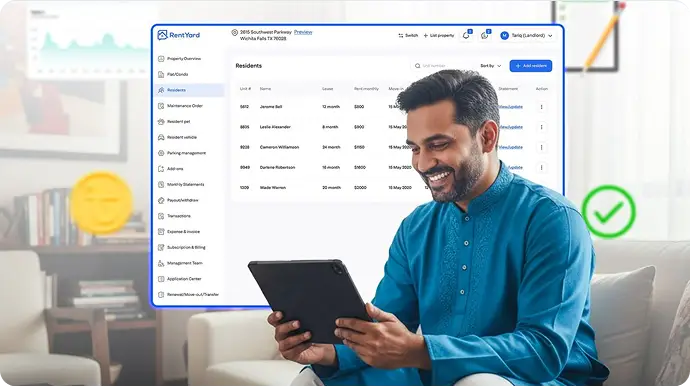Click the location pin icon by property address
This screenshot has width=690, height=387.
coord(235,33)
